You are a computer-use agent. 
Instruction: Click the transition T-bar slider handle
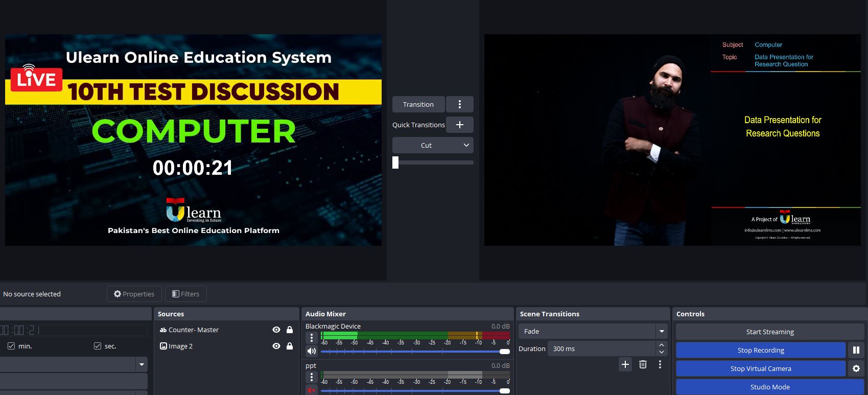[x=395, y=162]
